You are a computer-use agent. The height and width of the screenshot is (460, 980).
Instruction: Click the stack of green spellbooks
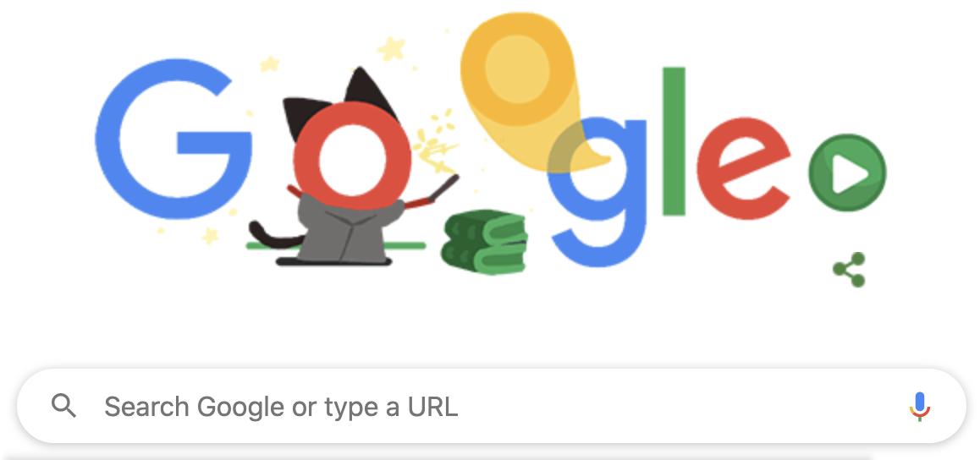[x=486, y=242]
